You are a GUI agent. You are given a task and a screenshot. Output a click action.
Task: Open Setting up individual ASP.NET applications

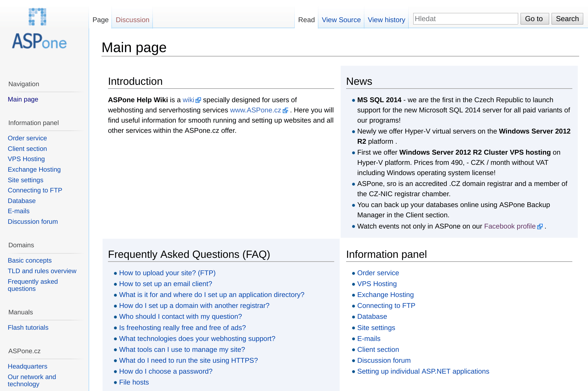423,372
